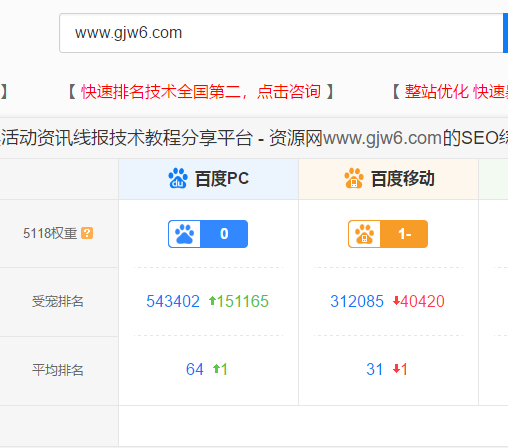Click mobile weight badge value 1-
The width and height of the screenshot is (508, 448).
[404, 234]
